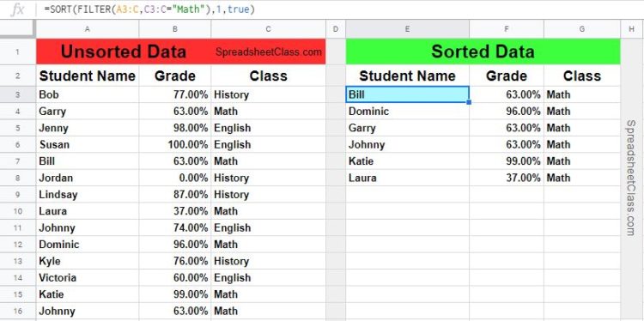Select the cell containing 'Susan'
This screenshot has height=321, width=644.
click(x=88, y=144)
